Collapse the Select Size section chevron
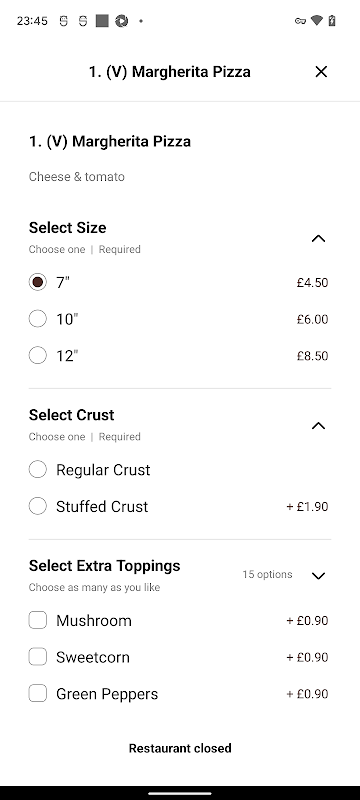 [x=318, y=238]
